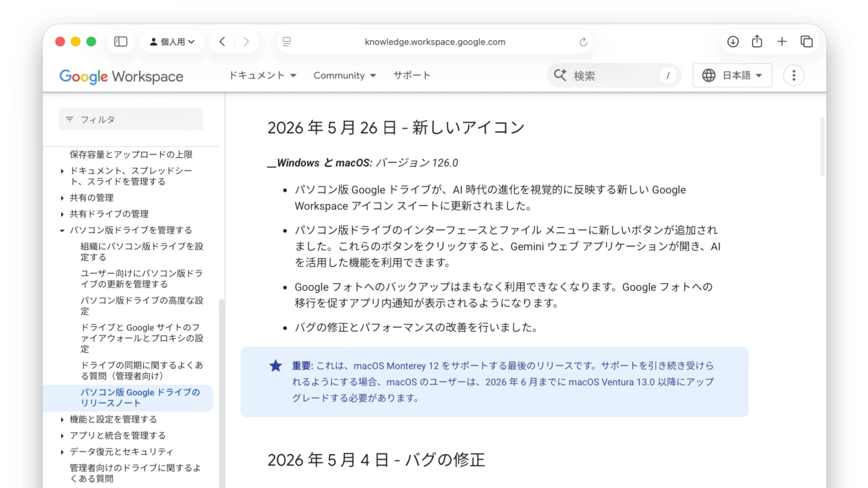Click the page vertical scrollbar
Image resolution: width=868 pixels, height=488 pixels.
coord(823,146)
